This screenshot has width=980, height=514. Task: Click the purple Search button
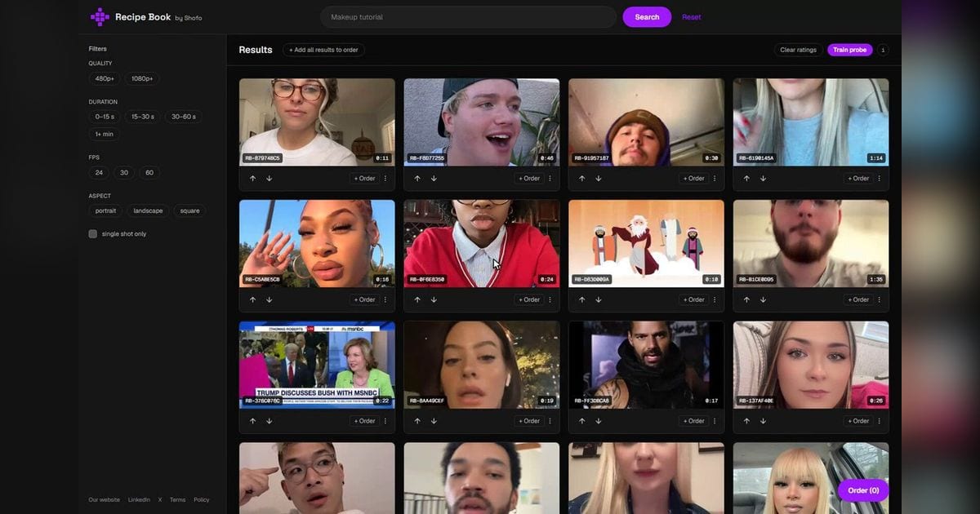(647, 17)
